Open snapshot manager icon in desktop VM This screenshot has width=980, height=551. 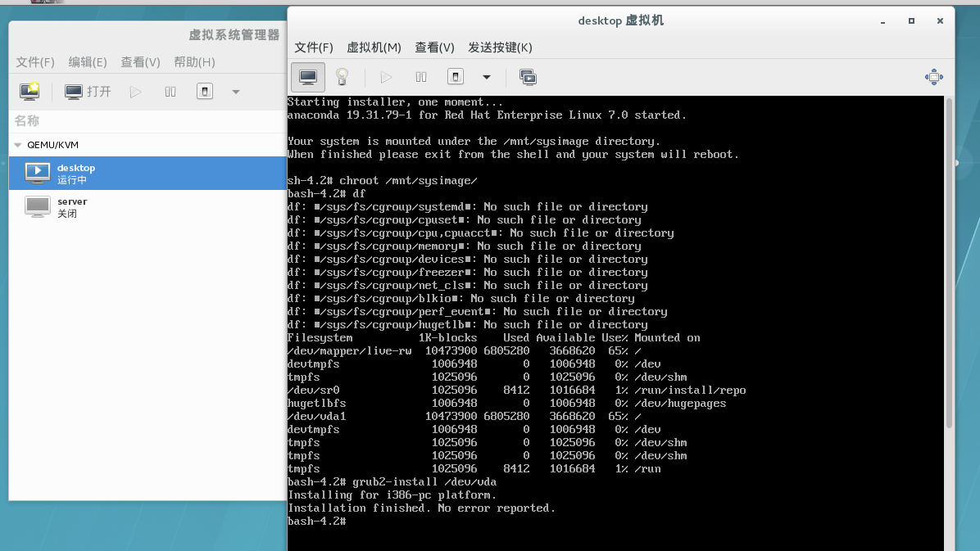529,78
